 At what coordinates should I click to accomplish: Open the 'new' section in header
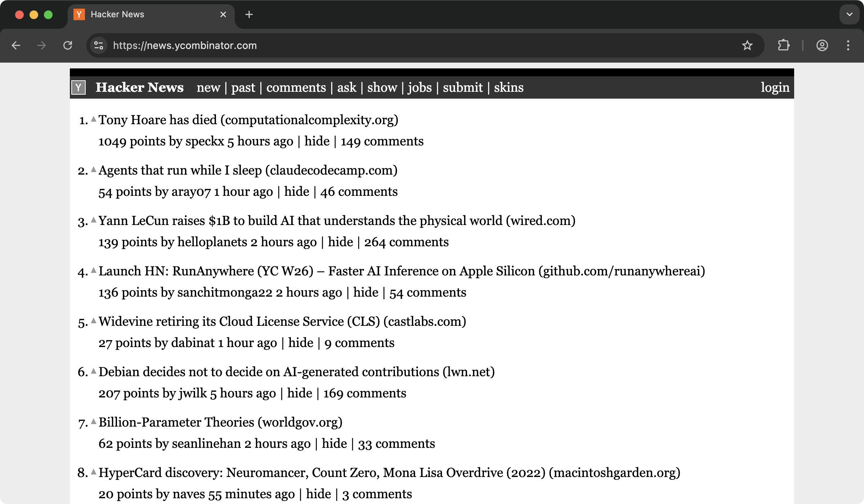coord(208,87)
